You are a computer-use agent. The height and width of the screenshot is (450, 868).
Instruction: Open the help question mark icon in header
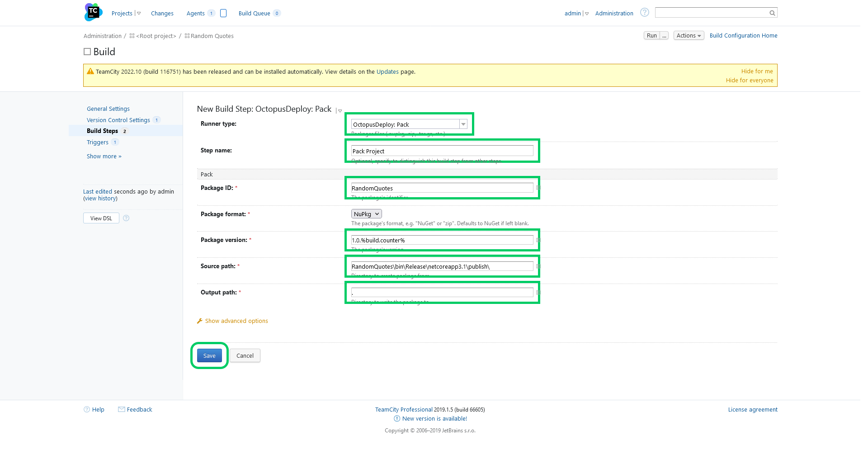click(x=645, y=13)
